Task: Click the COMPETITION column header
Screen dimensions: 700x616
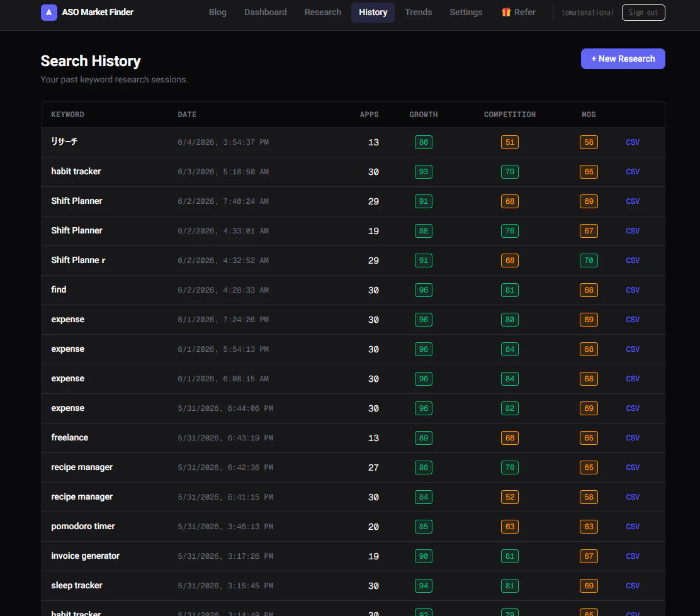Action: (x=510, y=115)
